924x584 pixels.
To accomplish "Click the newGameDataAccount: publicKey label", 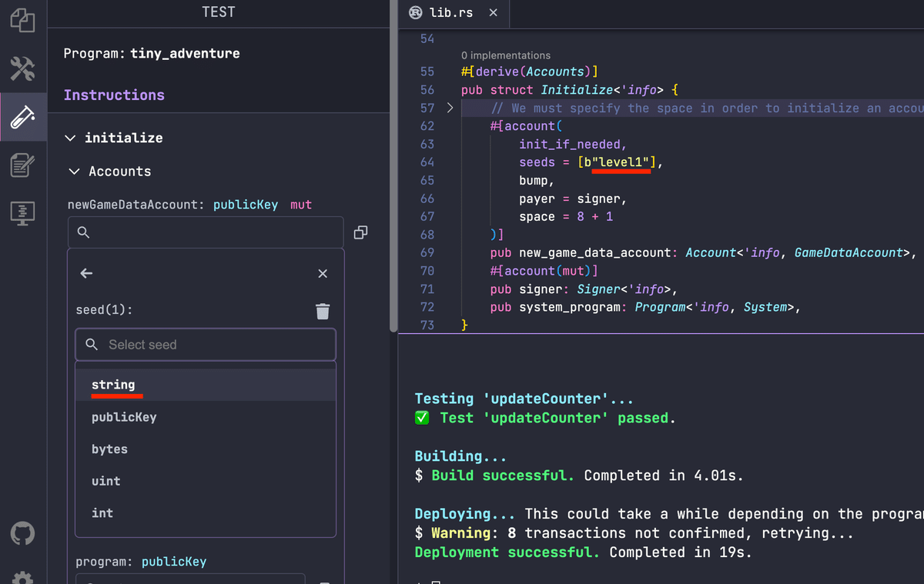I will pyautogui.click(x=173, y=205).
